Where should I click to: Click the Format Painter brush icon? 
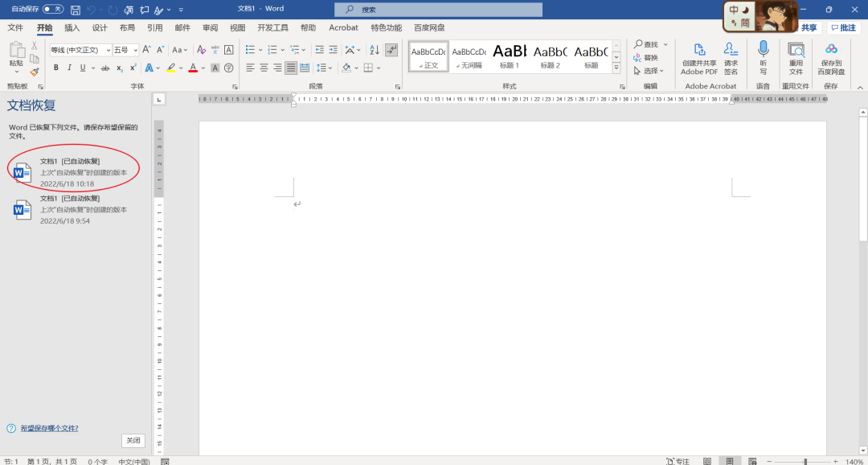[x=35, y=72]
